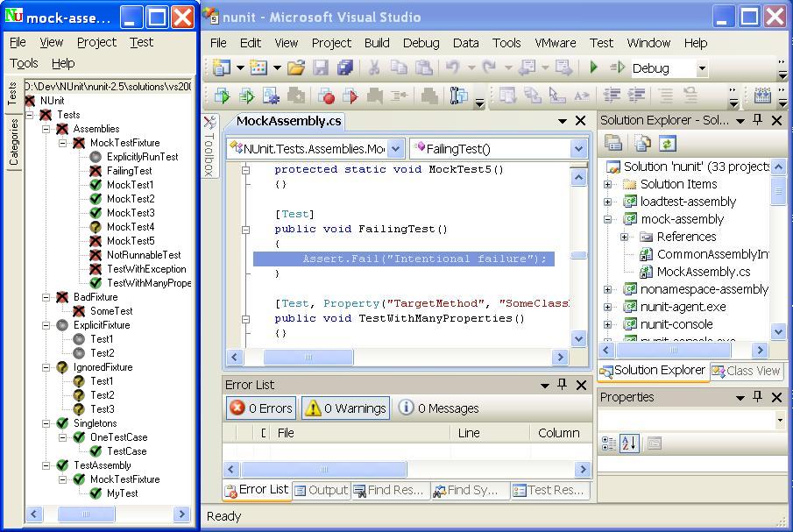Select FailingTest in the NUnit tree
The width and height of the screenshot is (793, 532).
tap(129, 171)
